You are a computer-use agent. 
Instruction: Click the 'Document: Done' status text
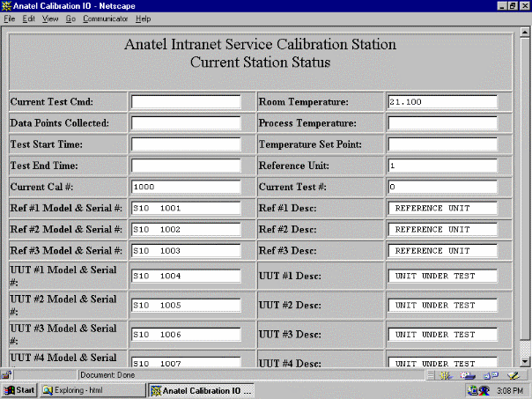point(107,375)
